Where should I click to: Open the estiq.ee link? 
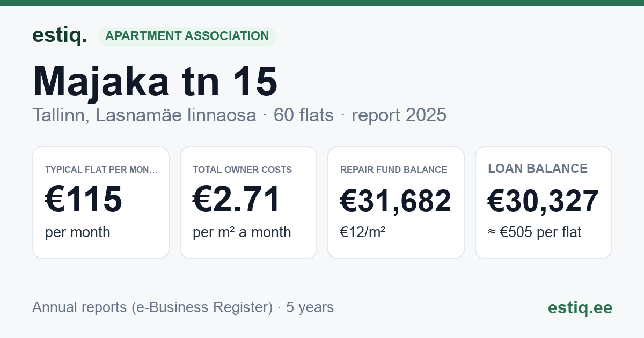tap(580, 307)
